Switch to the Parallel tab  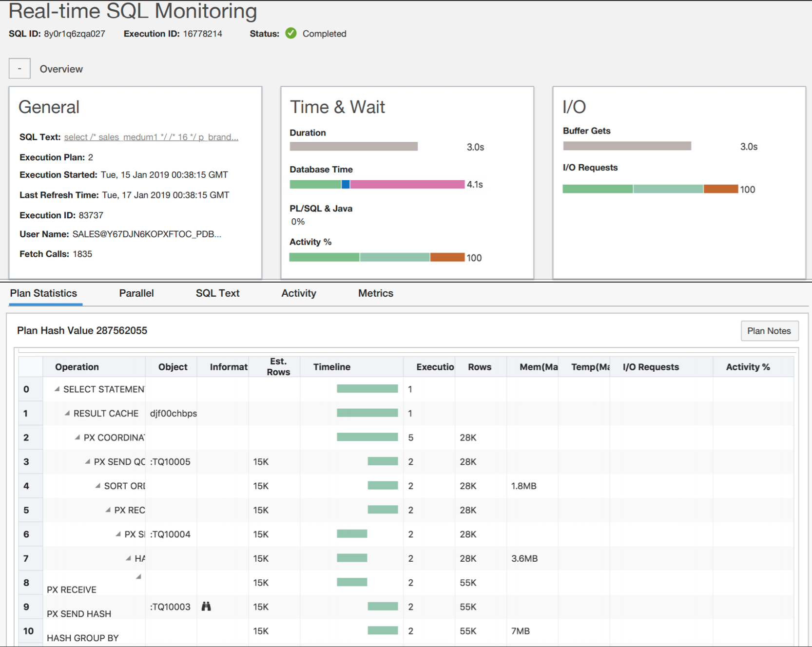[x=136, y=293]
